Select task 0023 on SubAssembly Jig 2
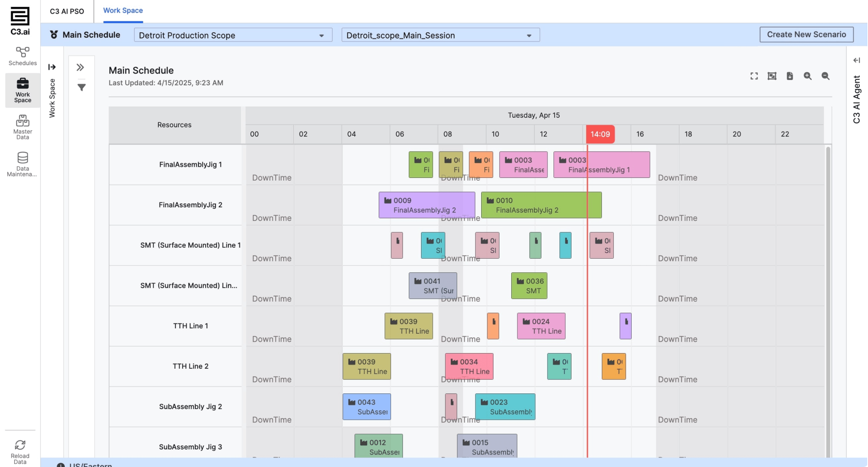This screenshot has width=868, height=467. click(505, 407)
